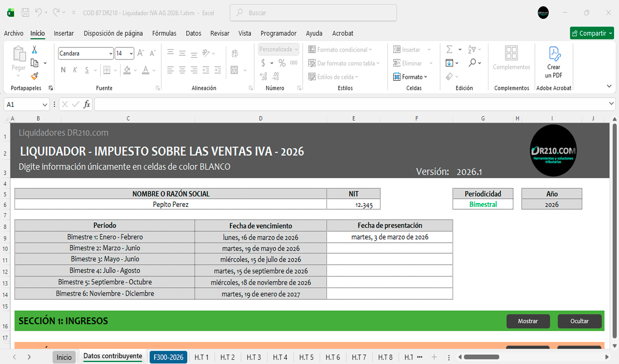Screen dimensions: 619x364
Task: Click the Compartir share button
Action: [x=592, y=33]
